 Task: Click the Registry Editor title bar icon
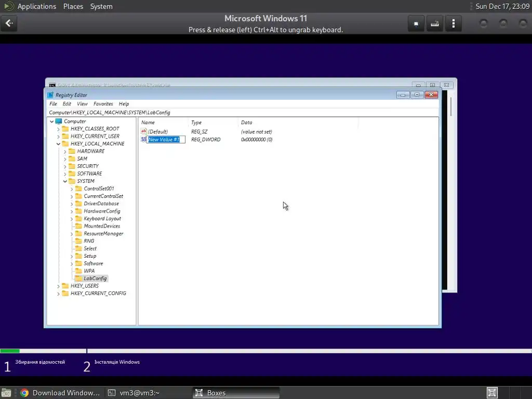pyautogui.click(x=50, y=95)
